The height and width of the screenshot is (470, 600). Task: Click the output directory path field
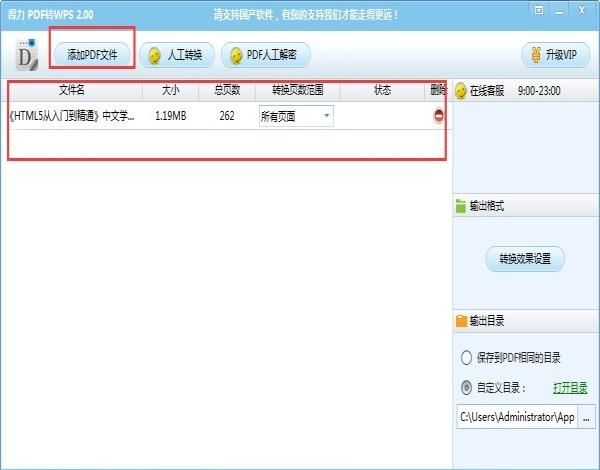tap(517, 416)
